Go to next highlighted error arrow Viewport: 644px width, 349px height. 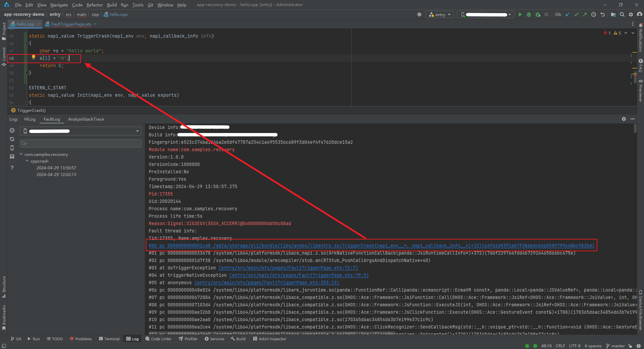(x=633, y=33)
